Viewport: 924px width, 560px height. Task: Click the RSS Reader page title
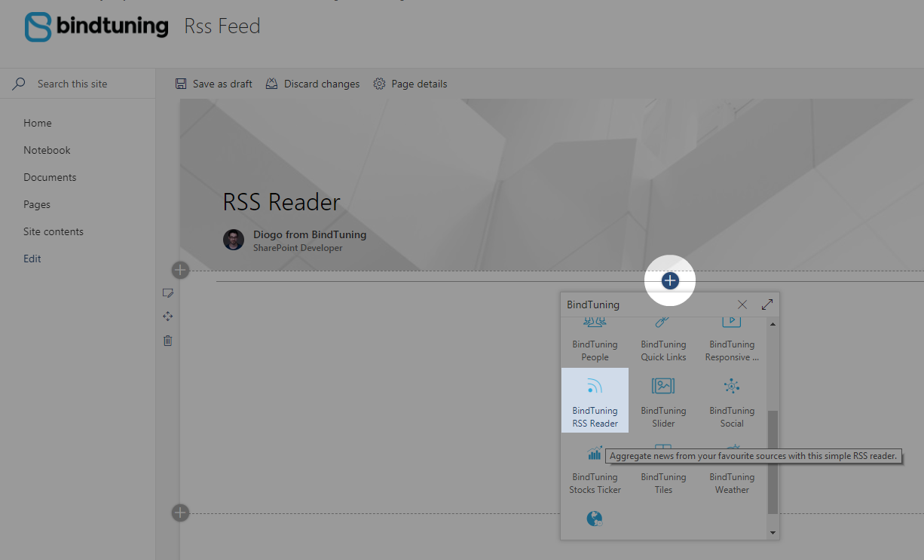282,202
